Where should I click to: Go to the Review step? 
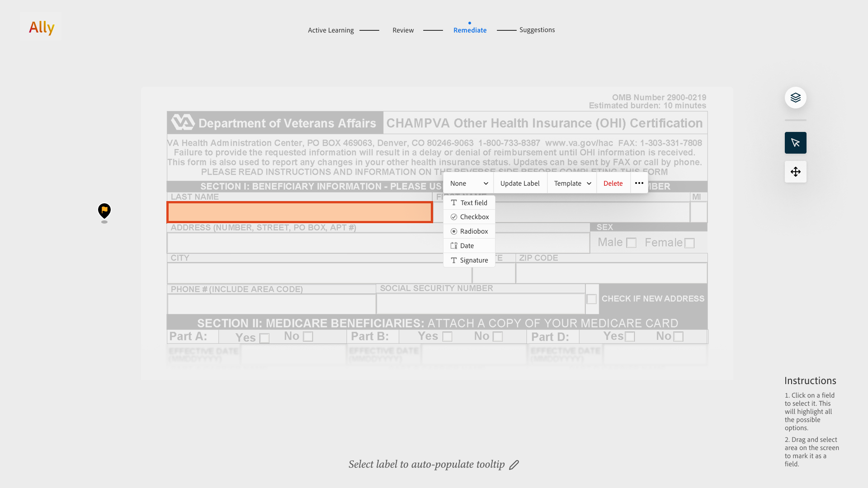pyautogui.click(x=403, y=30)
